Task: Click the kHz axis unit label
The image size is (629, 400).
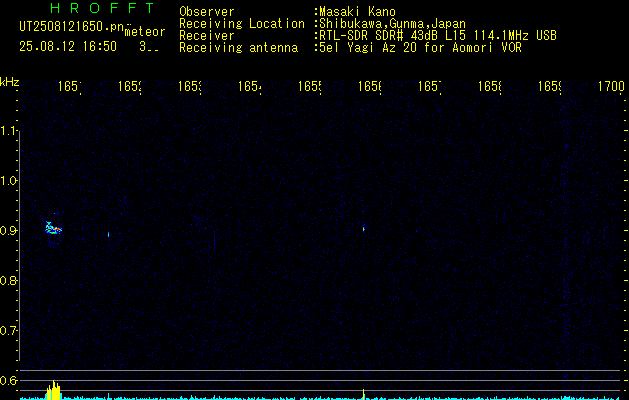Action: pos(10,83)
